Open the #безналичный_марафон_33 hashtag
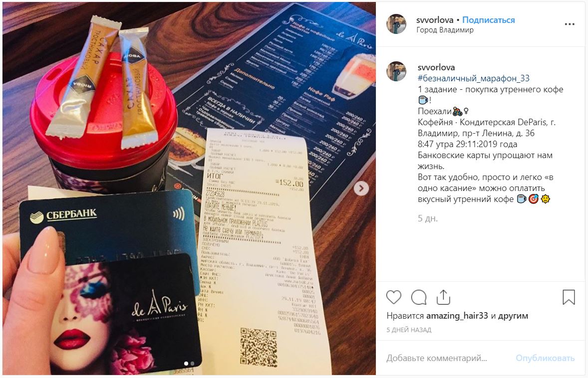 click(474, 78)
